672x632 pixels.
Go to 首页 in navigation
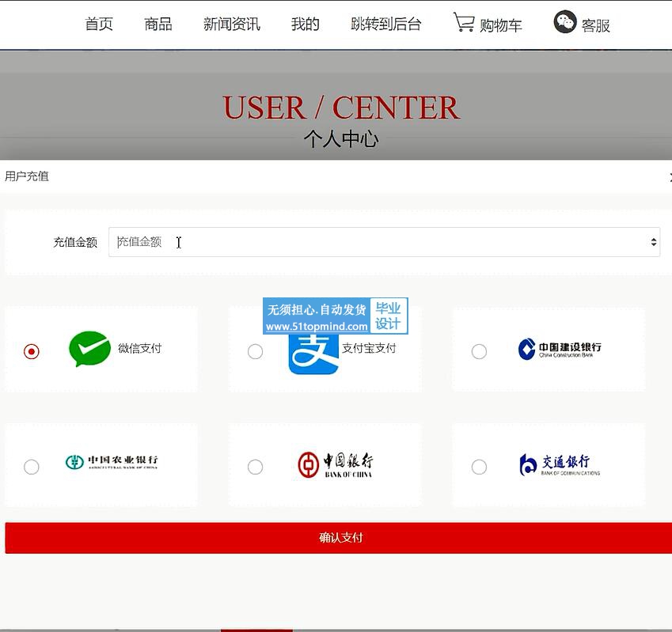tap(99, 24)
